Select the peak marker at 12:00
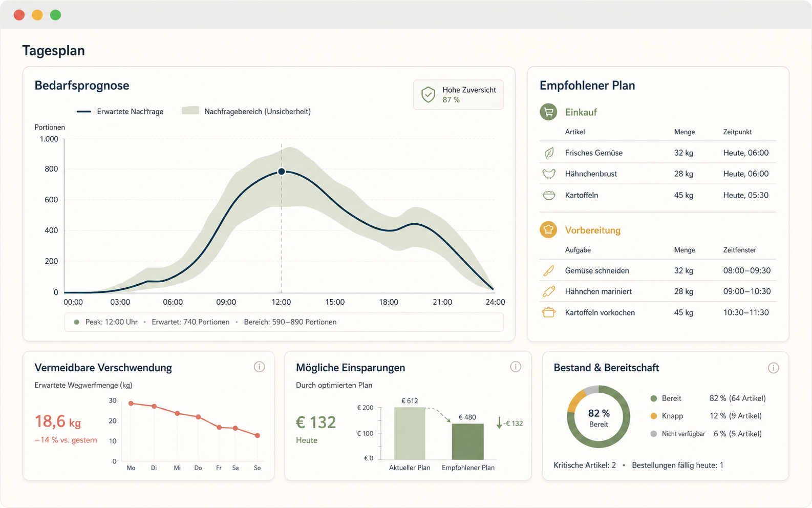Viewport: 812px width, 508px height. [x=282, y=172]
